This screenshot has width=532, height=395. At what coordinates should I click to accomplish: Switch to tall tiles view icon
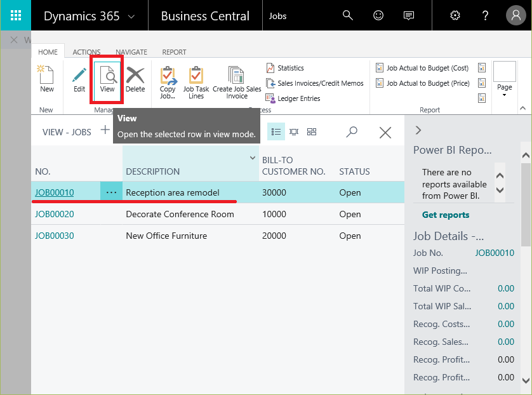tap(294, 131)
